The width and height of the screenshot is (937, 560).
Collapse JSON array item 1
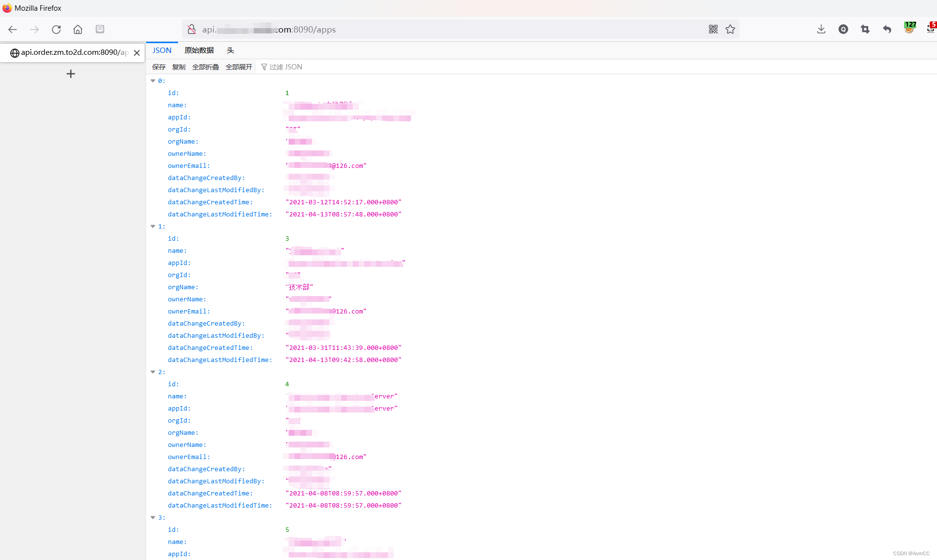153,227
